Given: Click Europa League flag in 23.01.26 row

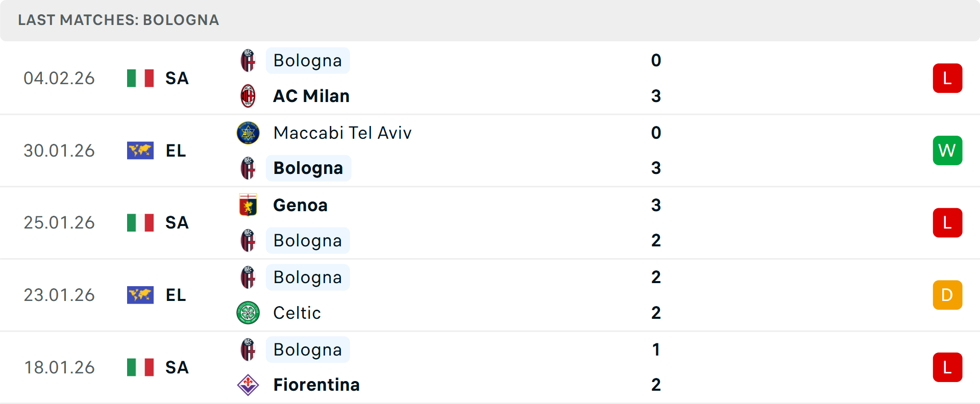Looking at the screenshot, I should (140, 295).
